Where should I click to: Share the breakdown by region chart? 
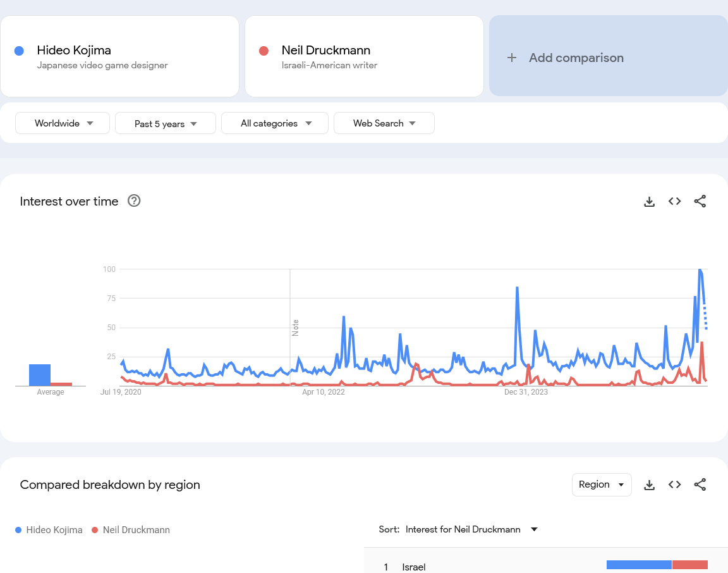click(700, 484)
